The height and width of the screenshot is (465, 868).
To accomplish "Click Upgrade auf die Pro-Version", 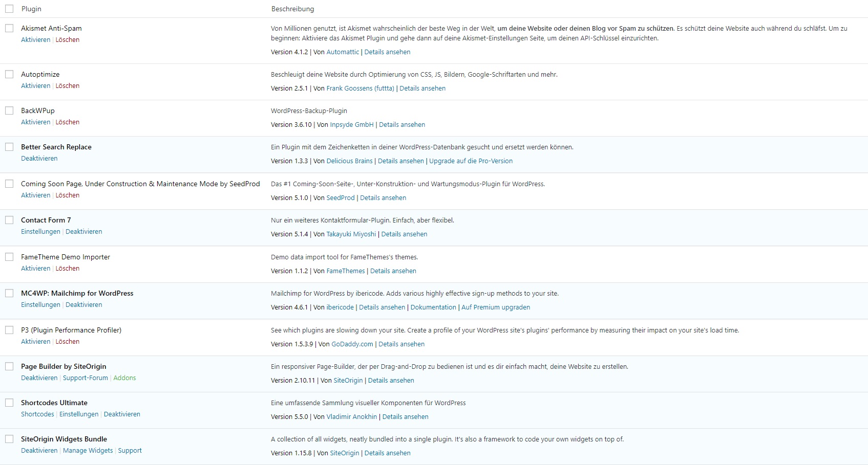I will 471,161.
